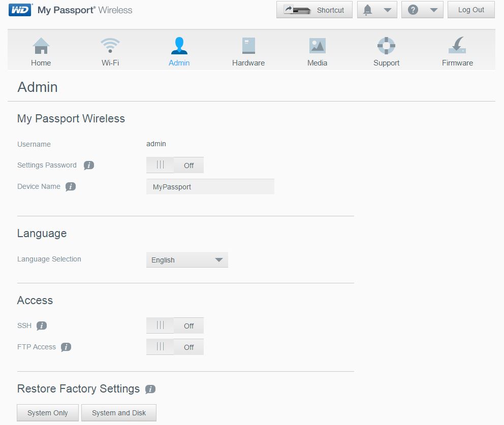Expand the help menu dropdown arrow
Viewport: 504px width, 425px height.
pyautogui.click(x=433, y=10)
